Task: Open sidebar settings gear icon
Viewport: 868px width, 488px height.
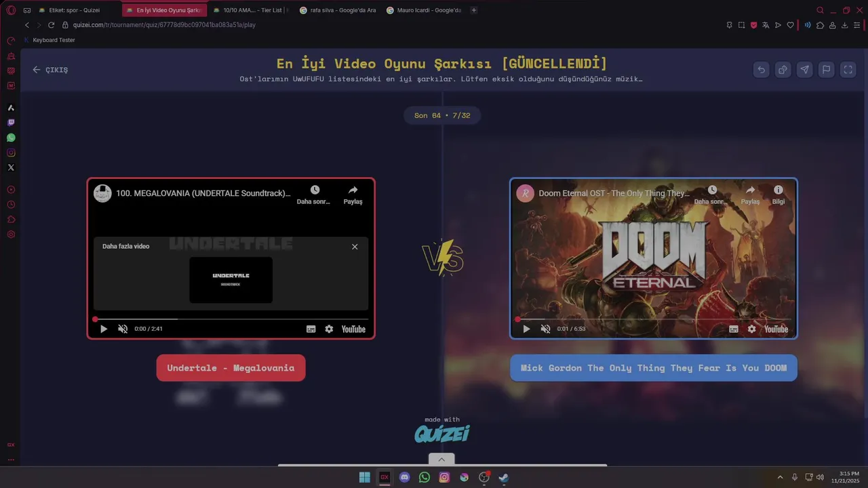Action: [11, 235]
